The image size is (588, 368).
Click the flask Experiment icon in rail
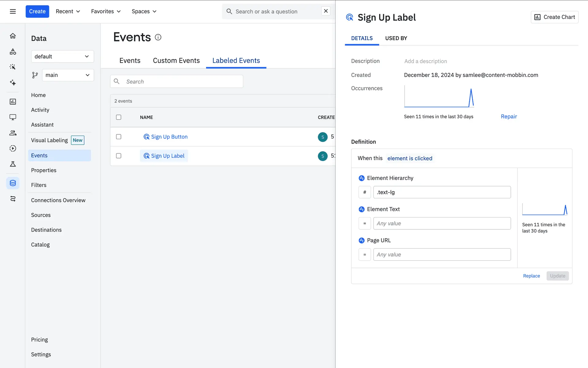click(x=13, y=164)
